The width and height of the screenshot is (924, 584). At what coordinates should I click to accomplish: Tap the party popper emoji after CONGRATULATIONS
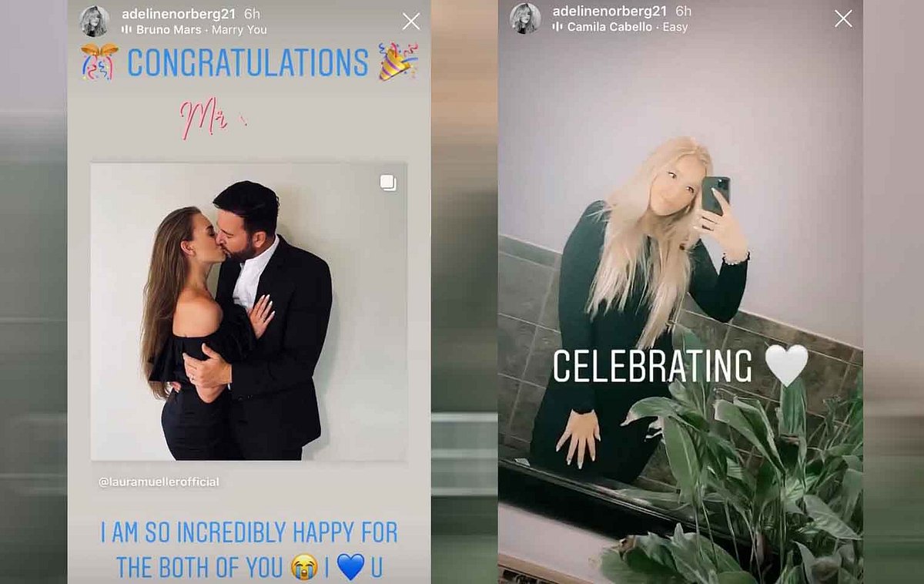[398, 62]
